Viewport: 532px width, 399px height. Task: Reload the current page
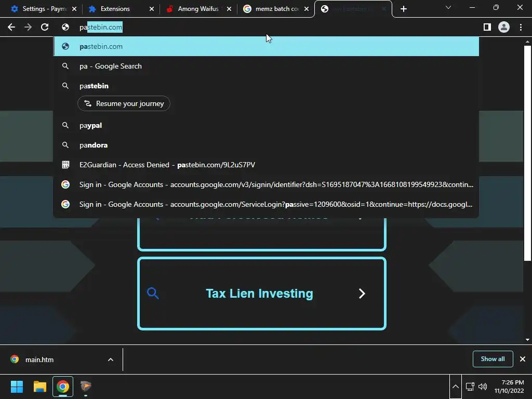coord(45,27)
